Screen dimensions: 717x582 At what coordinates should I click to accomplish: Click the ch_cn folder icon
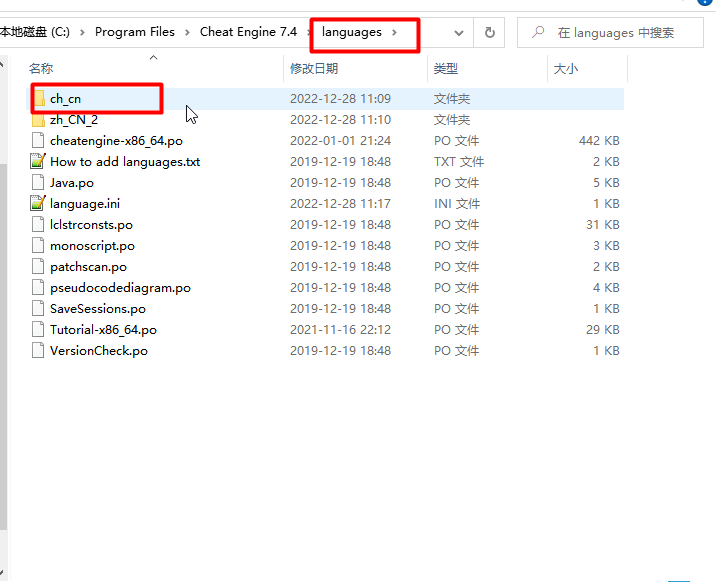tap(38, 99)
